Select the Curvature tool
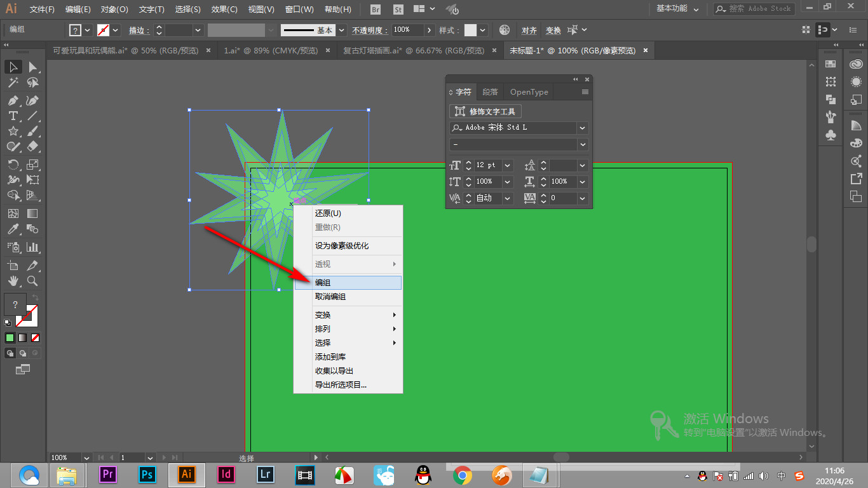868x488 pixels. click(33, 100)
